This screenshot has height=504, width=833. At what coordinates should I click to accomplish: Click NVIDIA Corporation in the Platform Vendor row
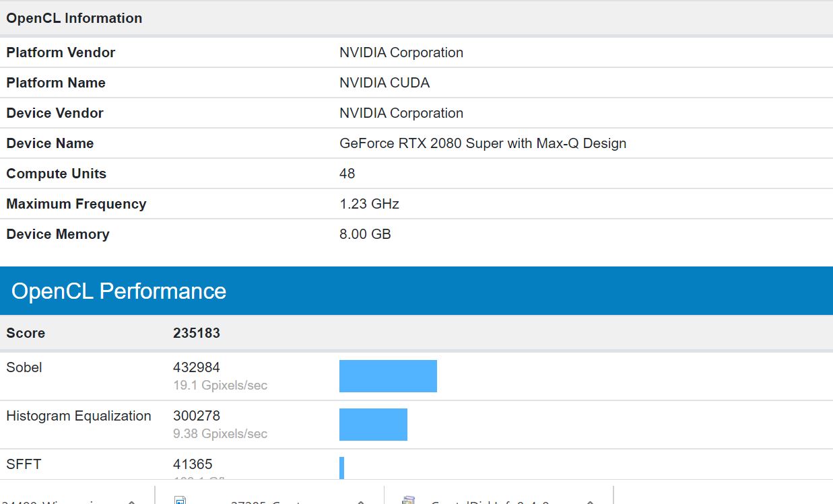pyautogui.click(x=401, y=52)
